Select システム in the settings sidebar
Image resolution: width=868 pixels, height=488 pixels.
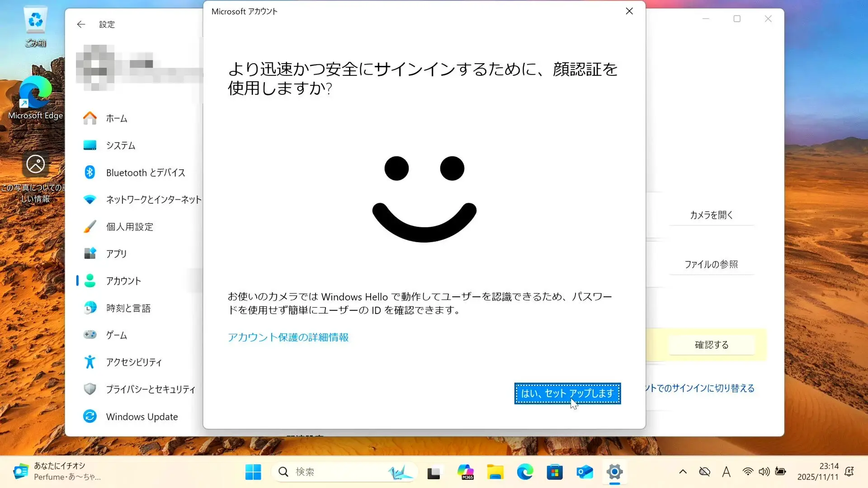[x=120, y=145]
